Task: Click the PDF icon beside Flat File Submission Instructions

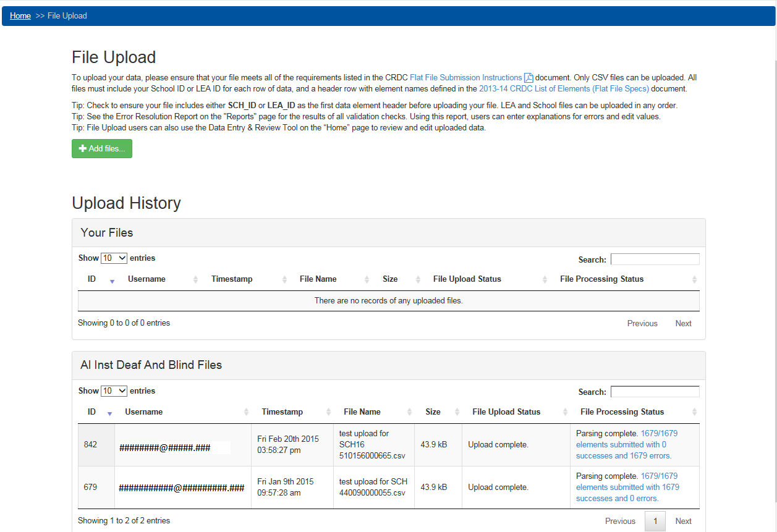Action: click(529, 78)
